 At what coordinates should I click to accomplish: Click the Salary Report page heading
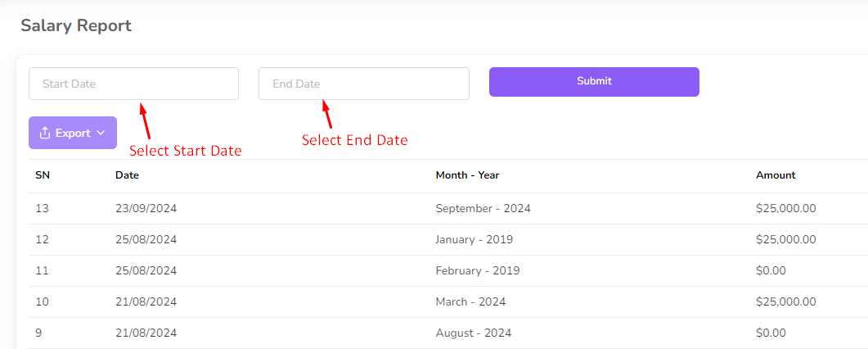pos(76,25)
